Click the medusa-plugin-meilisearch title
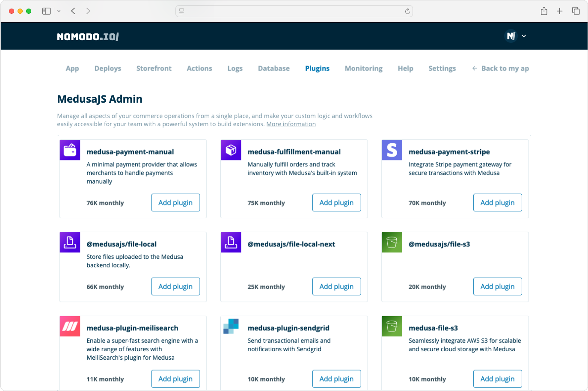The height and width of the screenshot is (391, 588). 132,328
